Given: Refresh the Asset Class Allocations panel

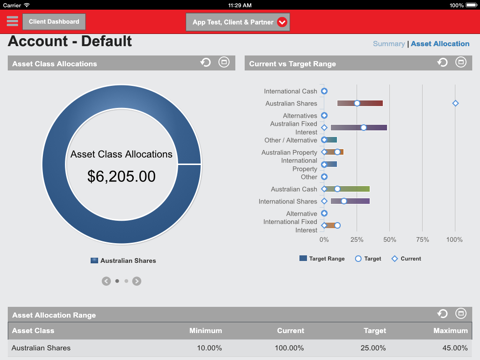Looking at the screenshot, I should point(206,62).
